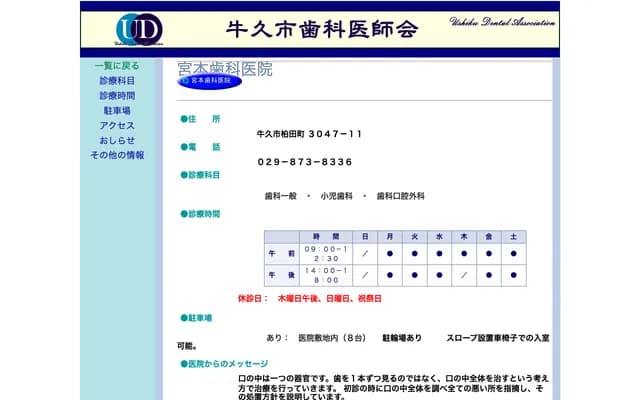Click Friday afternoon open dot
Viewport: 640px width, 400px height.
coord(489,276)
